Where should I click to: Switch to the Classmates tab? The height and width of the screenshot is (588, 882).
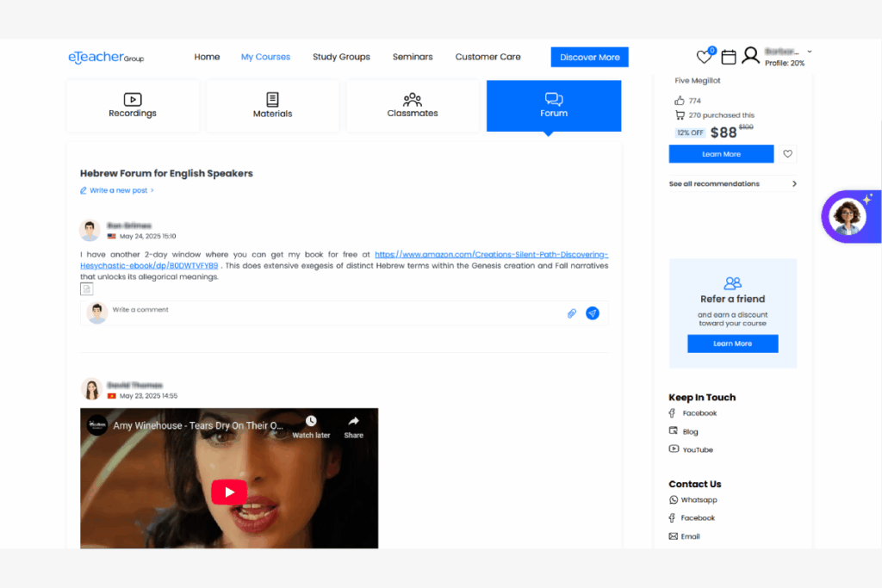point(413,106)
